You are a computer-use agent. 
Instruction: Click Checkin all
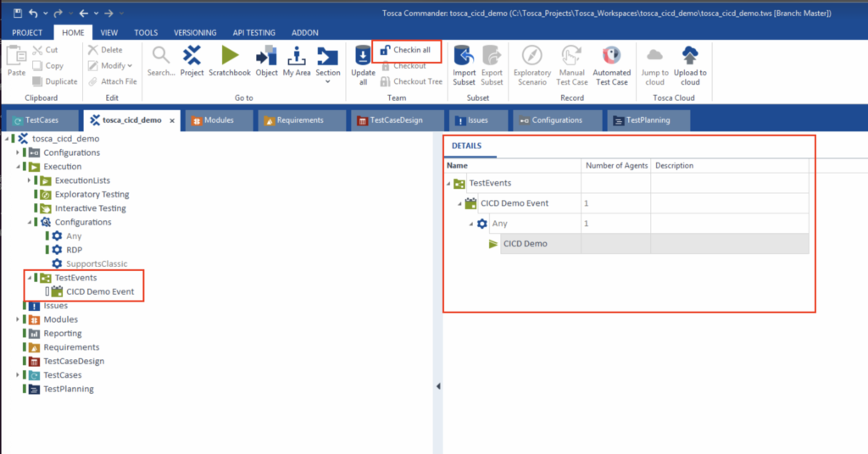click(406, 50)
